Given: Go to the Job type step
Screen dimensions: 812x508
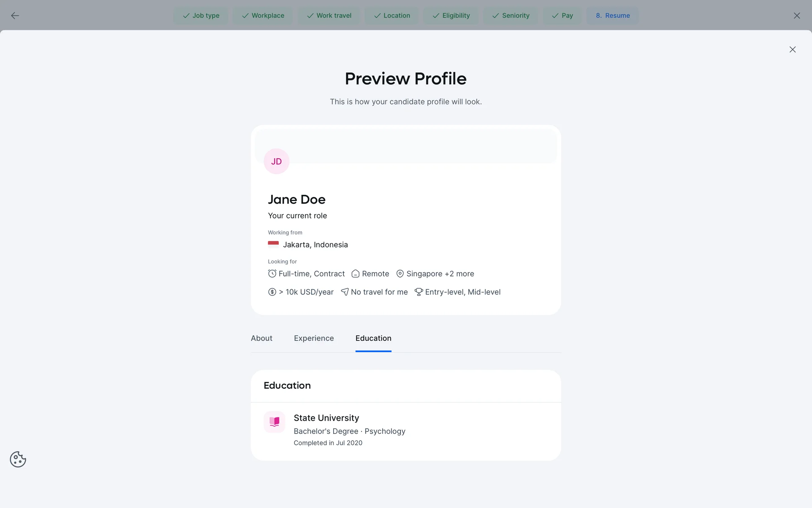Looking at the screenshot, I should coord(201,16).
